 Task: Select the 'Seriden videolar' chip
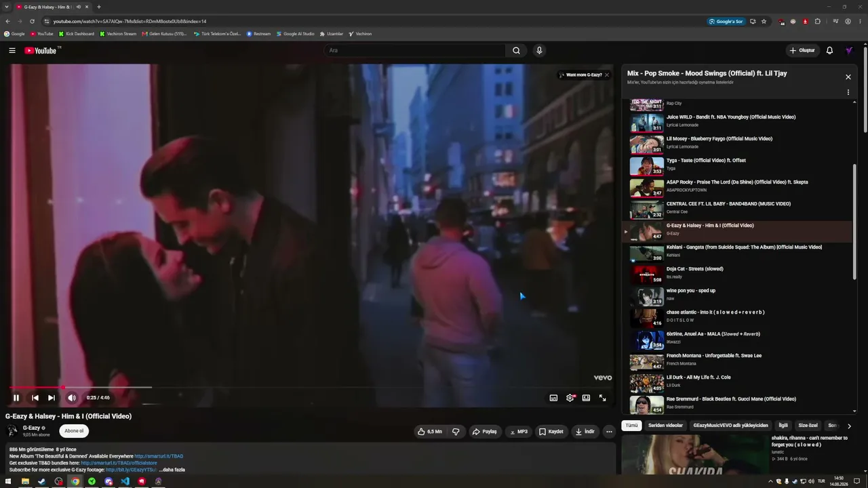[665, 426]
